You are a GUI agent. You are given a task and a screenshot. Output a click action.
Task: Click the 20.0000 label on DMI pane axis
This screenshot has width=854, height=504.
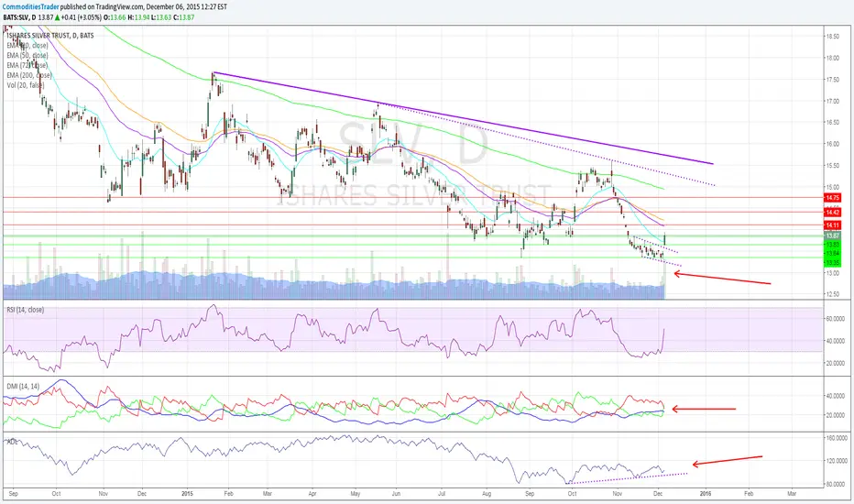(836, 415)
